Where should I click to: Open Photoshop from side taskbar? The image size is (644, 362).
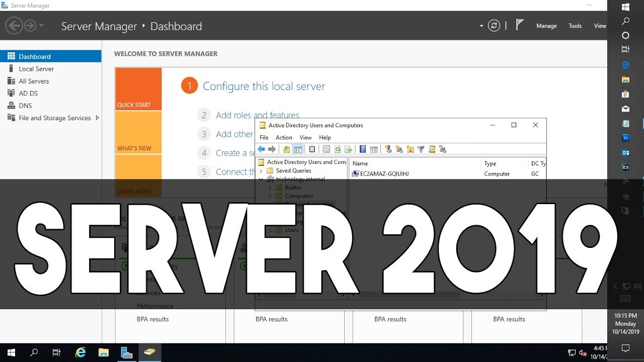pyautogui.click(x=626, y=137)
